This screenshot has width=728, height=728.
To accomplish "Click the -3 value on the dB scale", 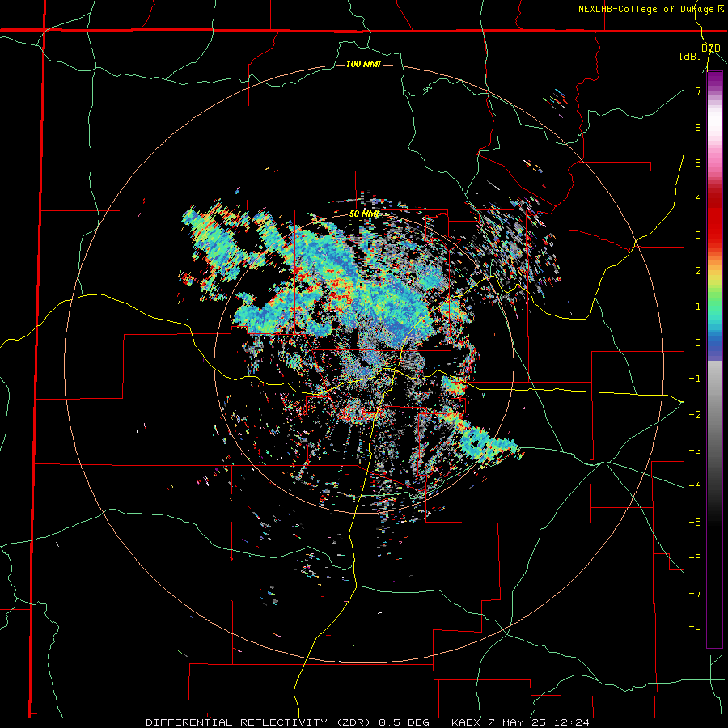I will click(x=695, y=451).
